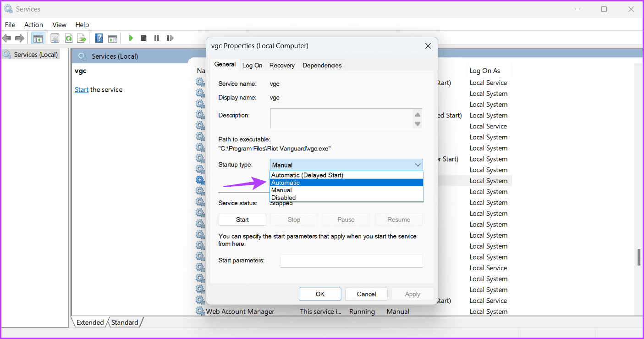Open the File menu
The image size is (644, 339).
10,25
